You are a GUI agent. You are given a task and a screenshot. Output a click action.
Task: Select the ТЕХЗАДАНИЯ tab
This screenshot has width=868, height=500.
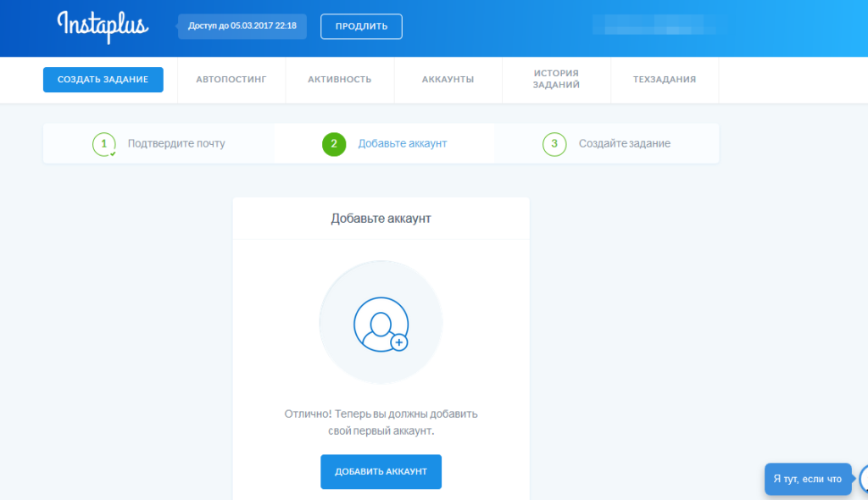[665, 80]
